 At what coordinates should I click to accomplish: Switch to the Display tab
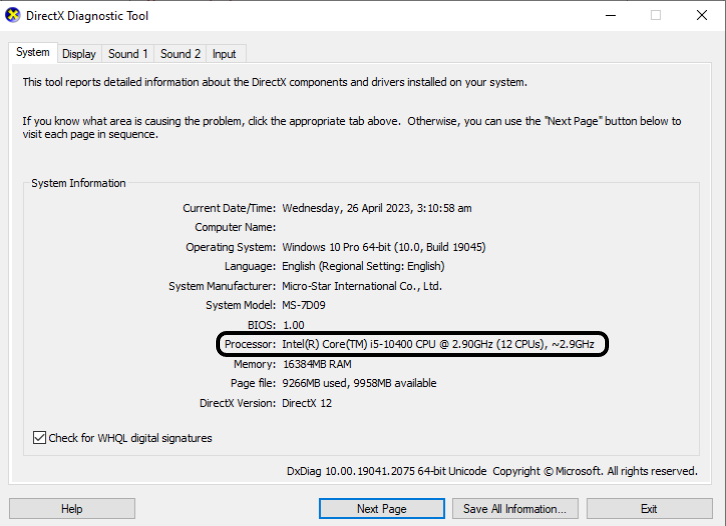(78, 54)
